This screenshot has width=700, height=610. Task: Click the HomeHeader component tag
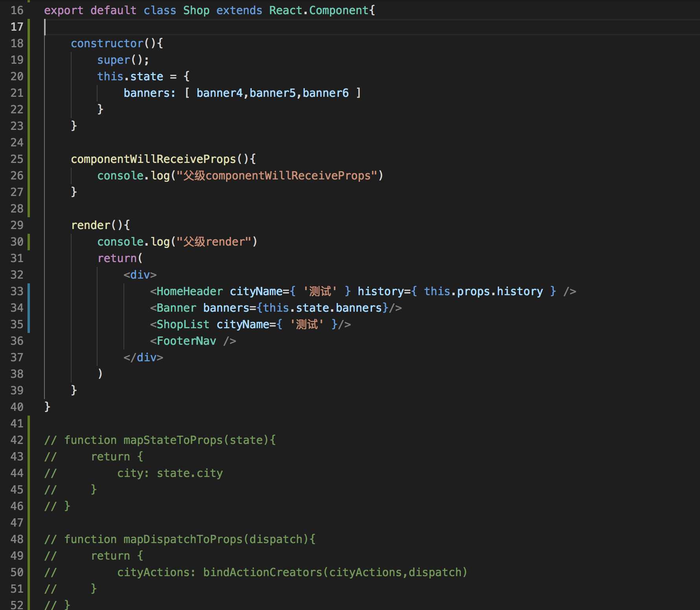pyautogui.click(x=190, y=291)
